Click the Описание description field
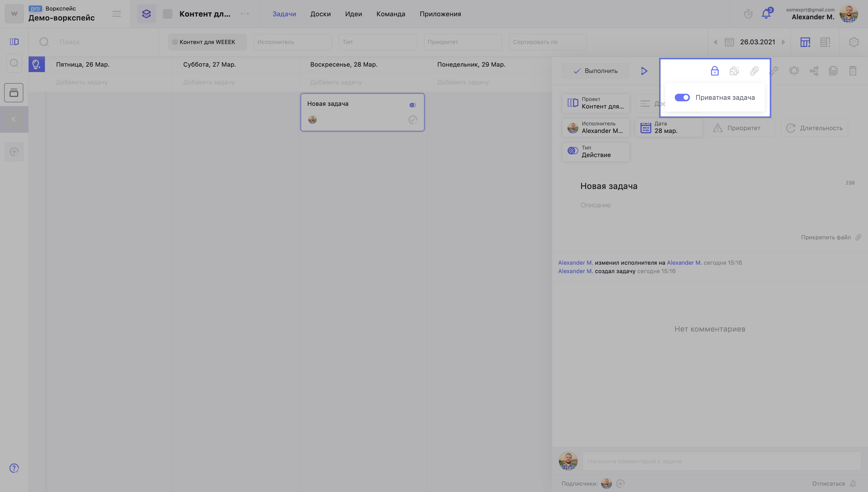This screenshot has width=868, height=492. [596, 205]
